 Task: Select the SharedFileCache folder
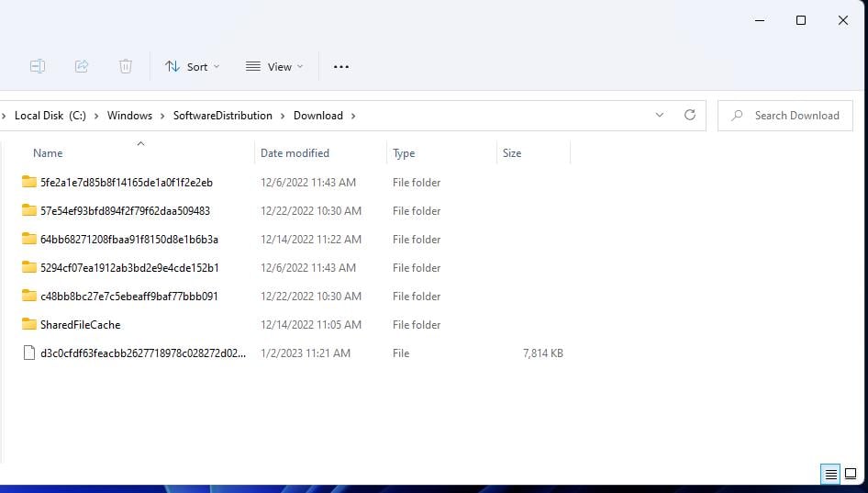(80, 325)
